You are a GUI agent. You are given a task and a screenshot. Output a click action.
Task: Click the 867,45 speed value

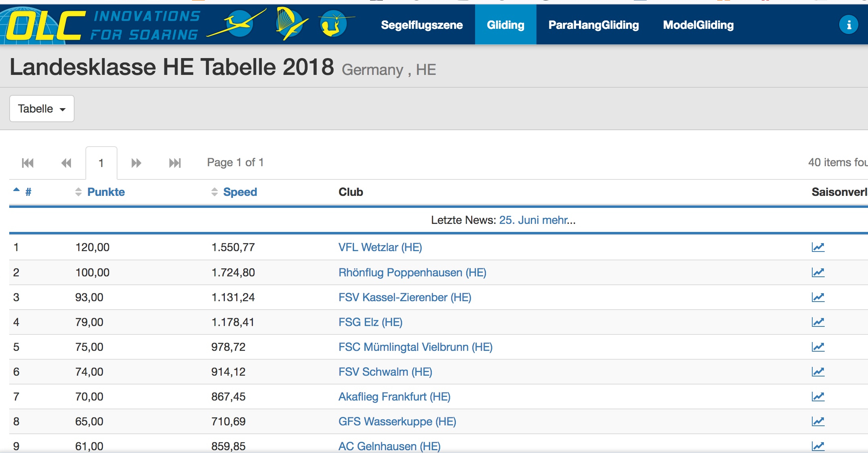click(x=229, y=397)
